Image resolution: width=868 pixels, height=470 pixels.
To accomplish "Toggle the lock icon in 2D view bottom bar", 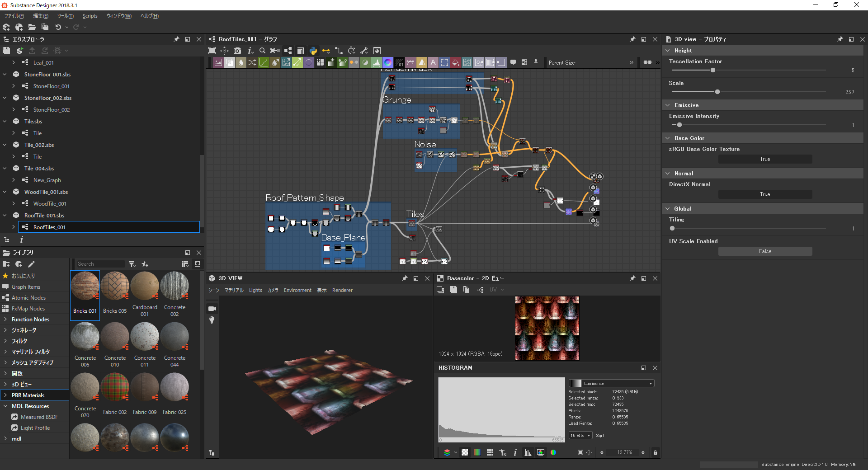I will coord(655,452).
